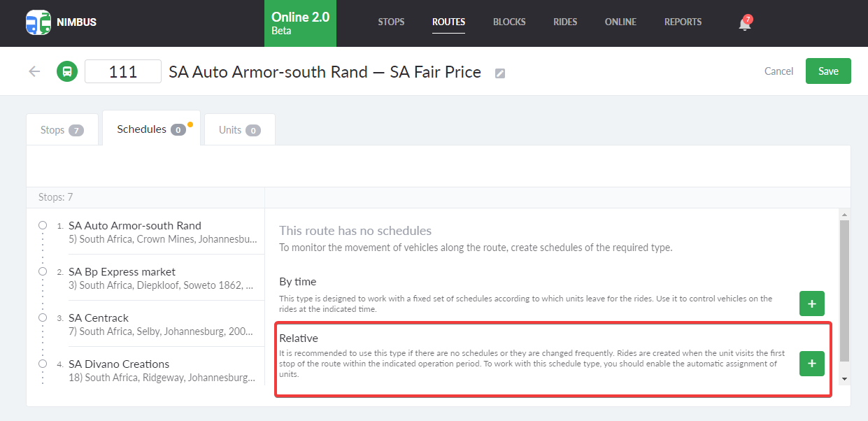Add a Relative schedule
Viewport: 868px width, 421px height.
coord(811,364)
